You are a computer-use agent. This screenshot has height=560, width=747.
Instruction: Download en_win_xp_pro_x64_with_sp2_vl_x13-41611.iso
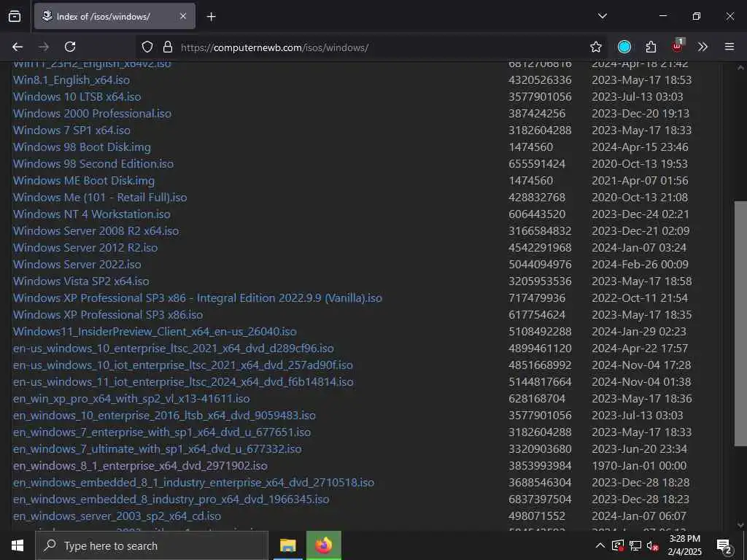(131, 399)
